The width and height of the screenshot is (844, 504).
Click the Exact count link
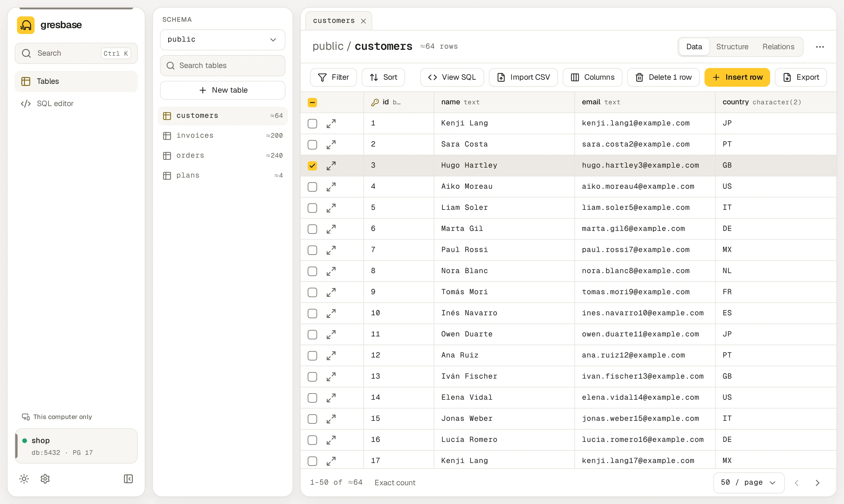pos(395,483)
